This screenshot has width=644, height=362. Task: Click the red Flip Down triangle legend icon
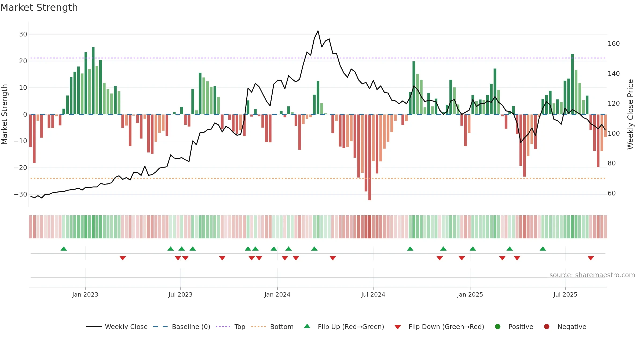pyautogui.click(x=398, y=327)
